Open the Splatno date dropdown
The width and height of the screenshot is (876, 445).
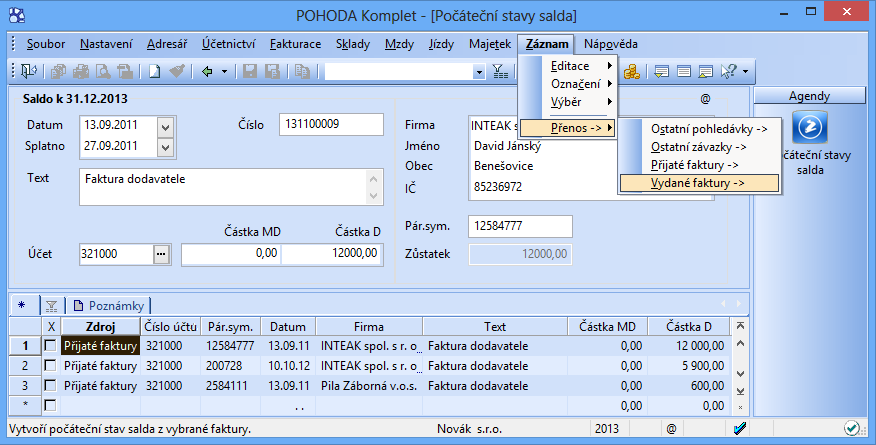pyautogui.click(x=166, y=148)
